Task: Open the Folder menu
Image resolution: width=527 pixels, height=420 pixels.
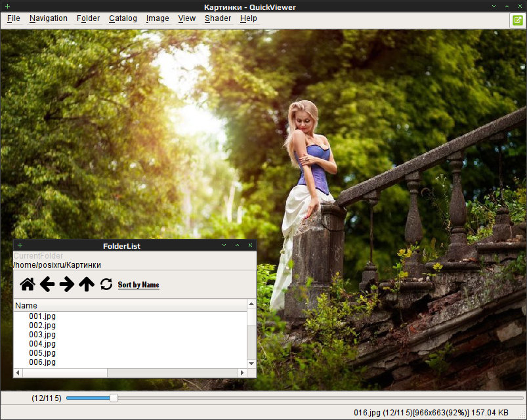Action: (88, 18)
